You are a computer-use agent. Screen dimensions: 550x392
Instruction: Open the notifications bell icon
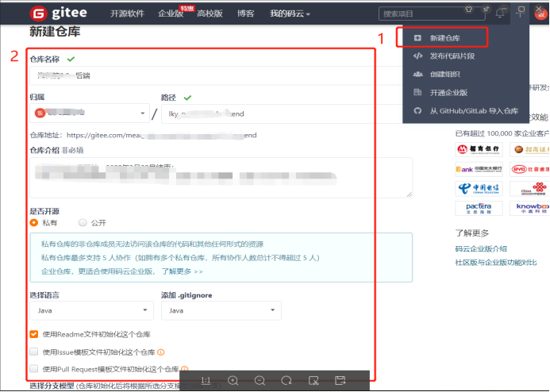pos(500,13)
